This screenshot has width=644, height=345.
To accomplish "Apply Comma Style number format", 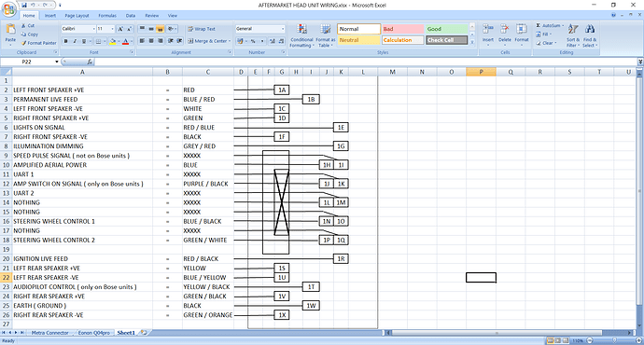I will pyautogui.click(x=262, y=41).
